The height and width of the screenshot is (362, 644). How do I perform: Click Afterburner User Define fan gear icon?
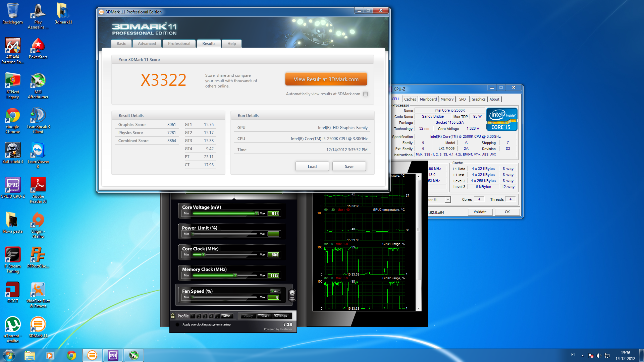pos(292,295)
